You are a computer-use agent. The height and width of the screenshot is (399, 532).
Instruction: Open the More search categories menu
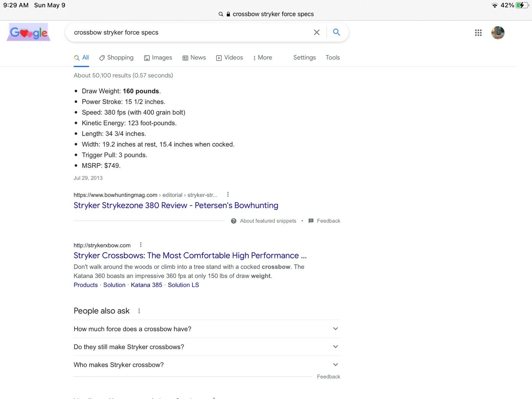click(x=263, y=58)
